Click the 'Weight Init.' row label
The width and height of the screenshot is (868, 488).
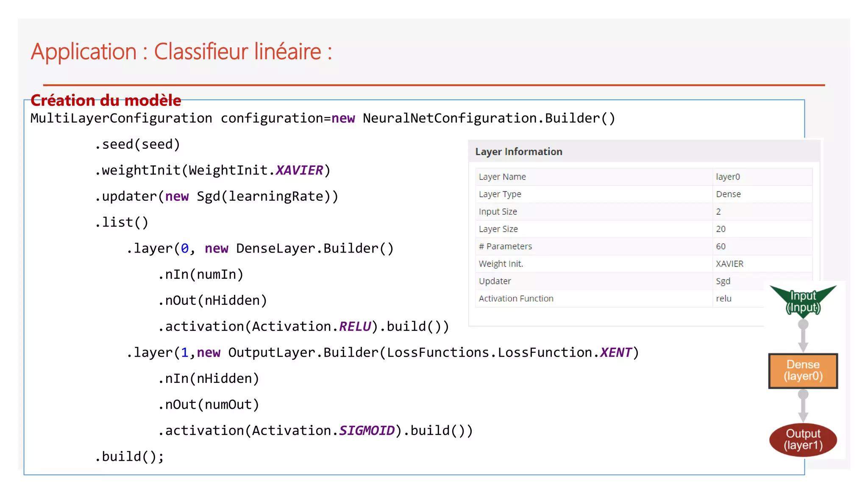pyautogui.click(x=501, y=263)
